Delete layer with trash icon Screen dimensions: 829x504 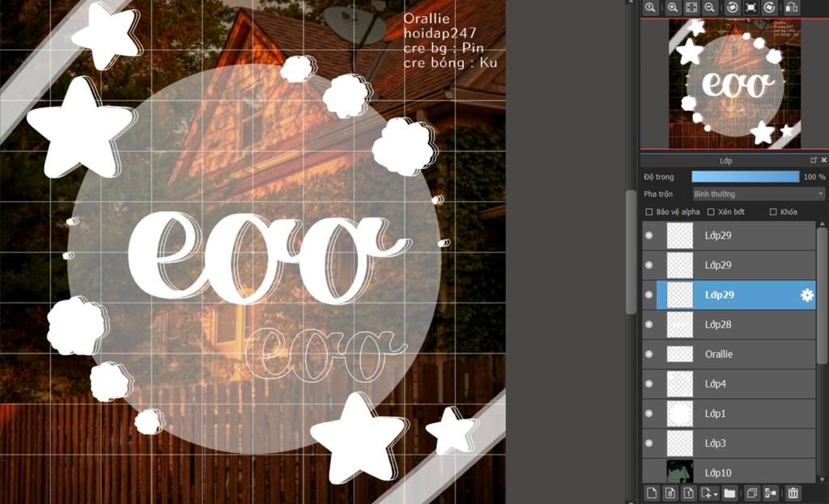[x=793, y=493]
